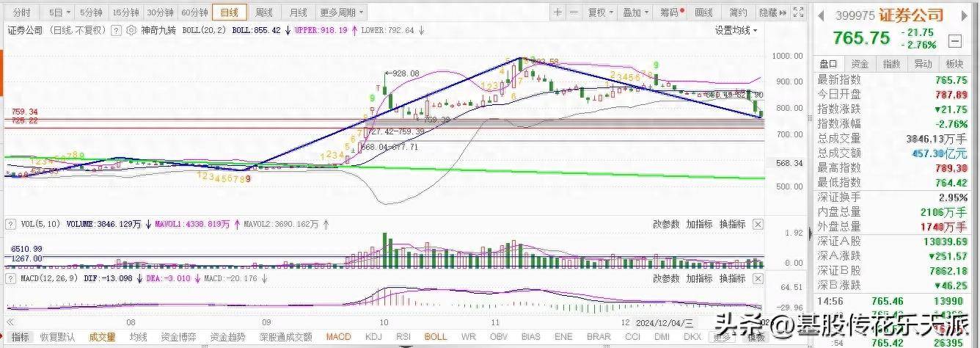Viewport: 980px width, 348px height.
Task: Open the 叠加 overlay dropdown
Action: pyautogui.click(x=635, y=12)
